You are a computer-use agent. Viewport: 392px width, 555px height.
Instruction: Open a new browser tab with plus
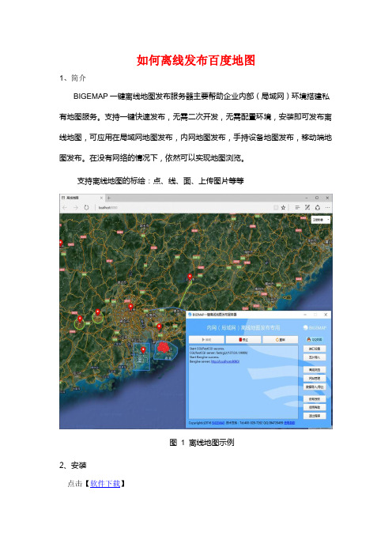click(109, 198)
